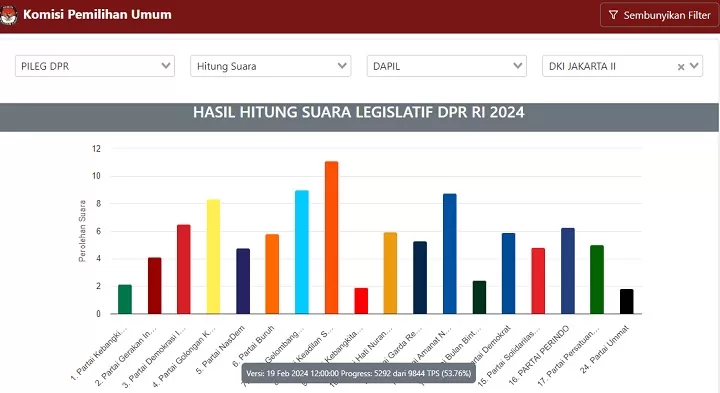Click the blue Amanat Nasional bar
Viewport: 720px width, 393px height.
pos(450,254)
